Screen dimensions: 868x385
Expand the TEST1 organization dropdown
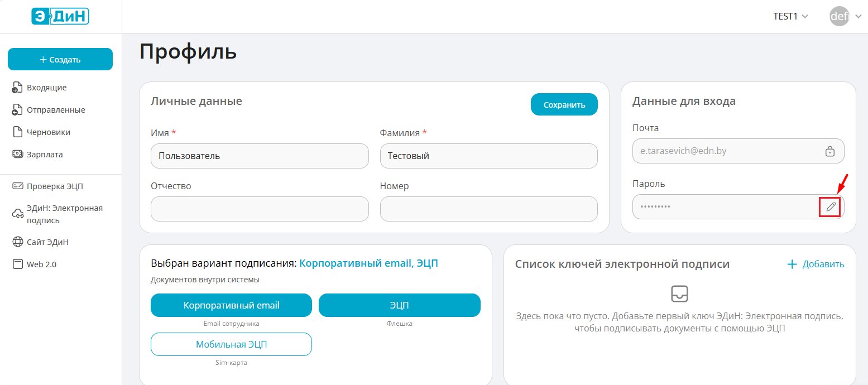pos(790,16)
